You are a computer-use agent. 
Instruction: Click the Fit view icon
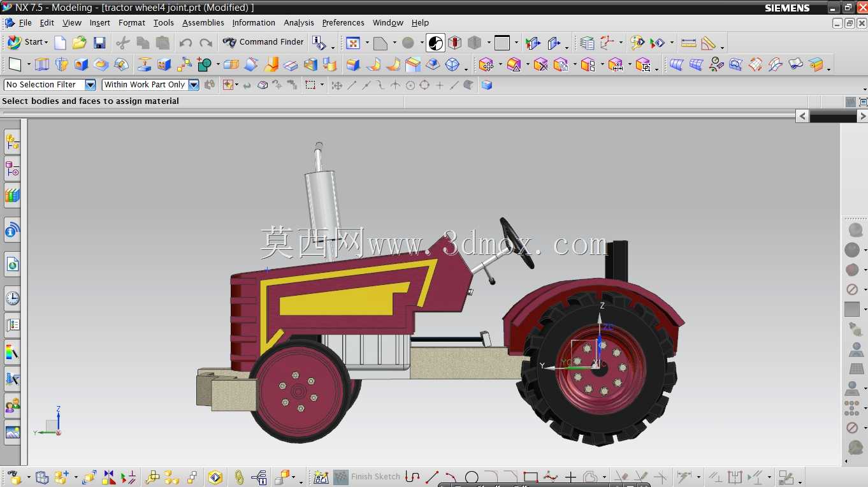(352, 43)
